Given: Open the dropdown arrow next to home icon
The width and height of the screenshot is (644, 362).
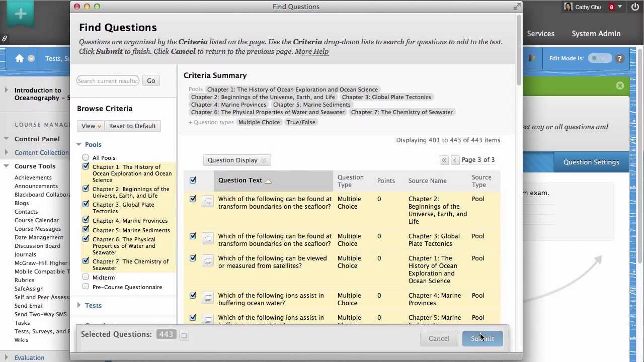Looking at the screenshot, I should (31, 58).
